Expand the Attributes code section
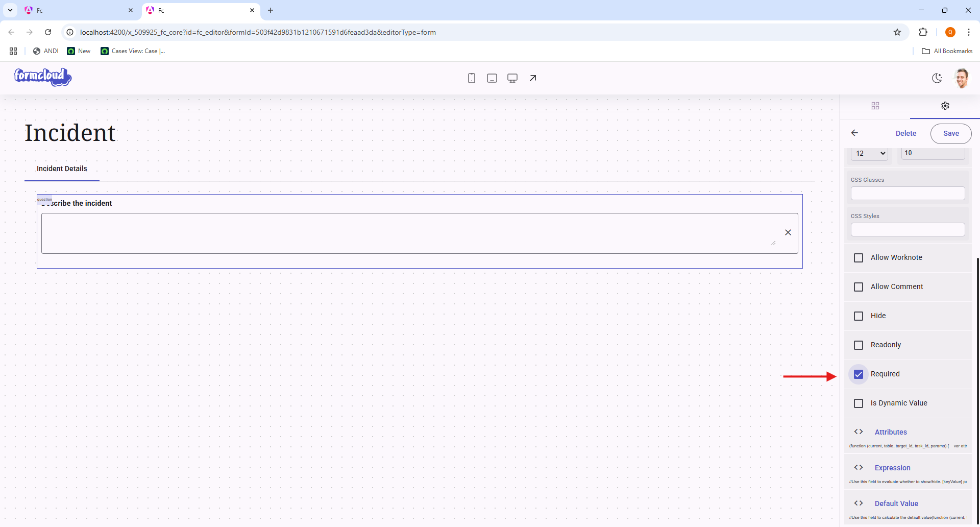The height and width of the screenshot is (527, 980). (891, 432)
